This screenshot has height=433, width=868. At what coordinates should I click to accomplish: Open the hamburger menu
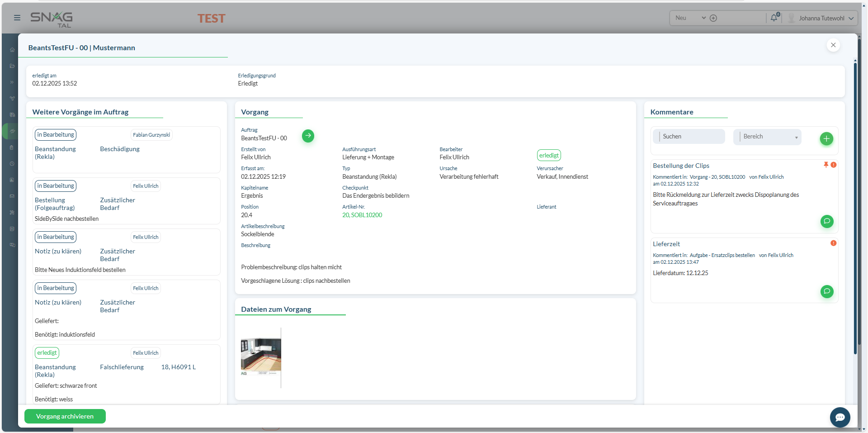17,18
